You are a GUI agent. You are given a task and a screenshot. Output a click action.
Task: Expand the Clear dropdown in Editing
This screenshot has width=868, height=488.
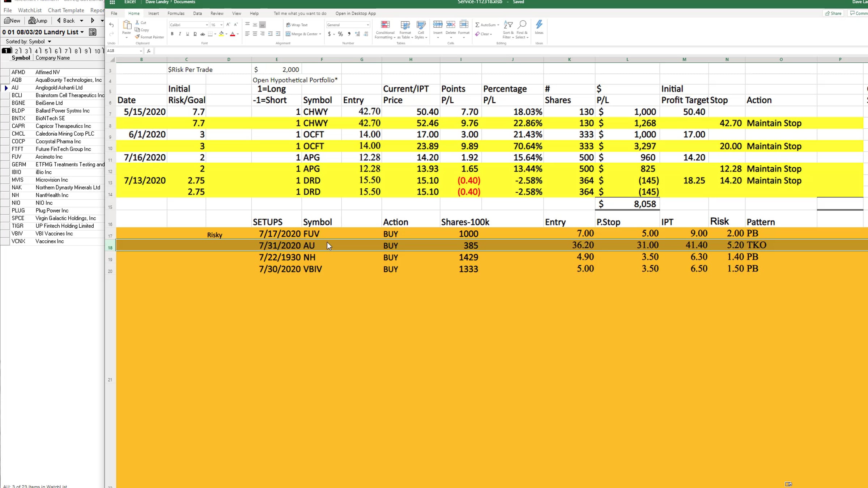(491, 34)
